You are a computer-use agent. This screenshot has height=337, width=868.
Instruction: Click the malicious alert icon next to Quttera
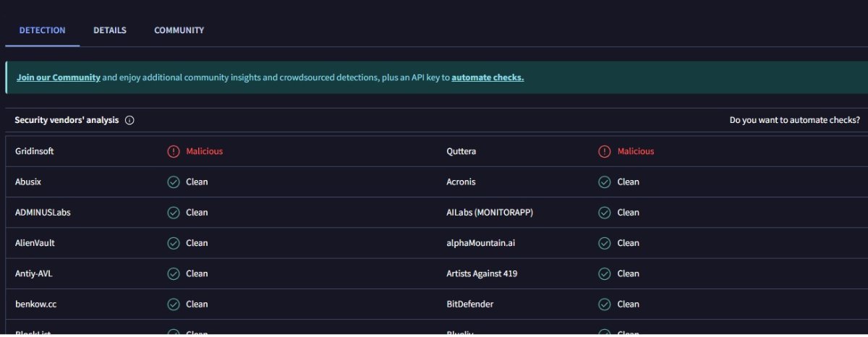(605, 152)
